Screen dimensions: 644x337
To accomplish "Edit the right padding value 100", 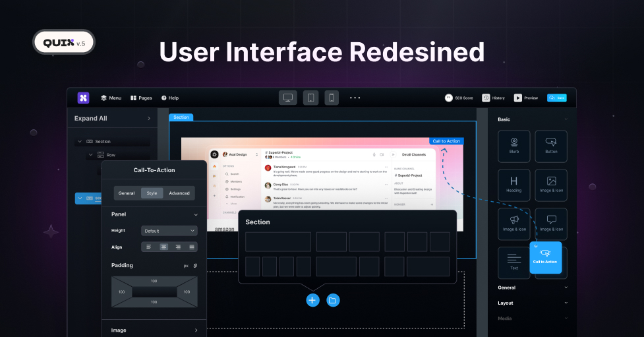I will coord(187,291).
